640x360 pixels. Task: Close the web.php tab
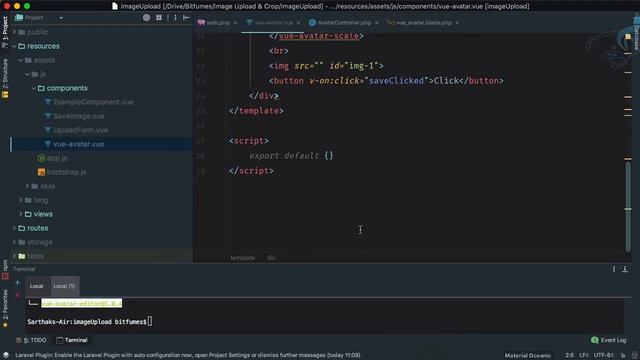(x=235, y=23)
